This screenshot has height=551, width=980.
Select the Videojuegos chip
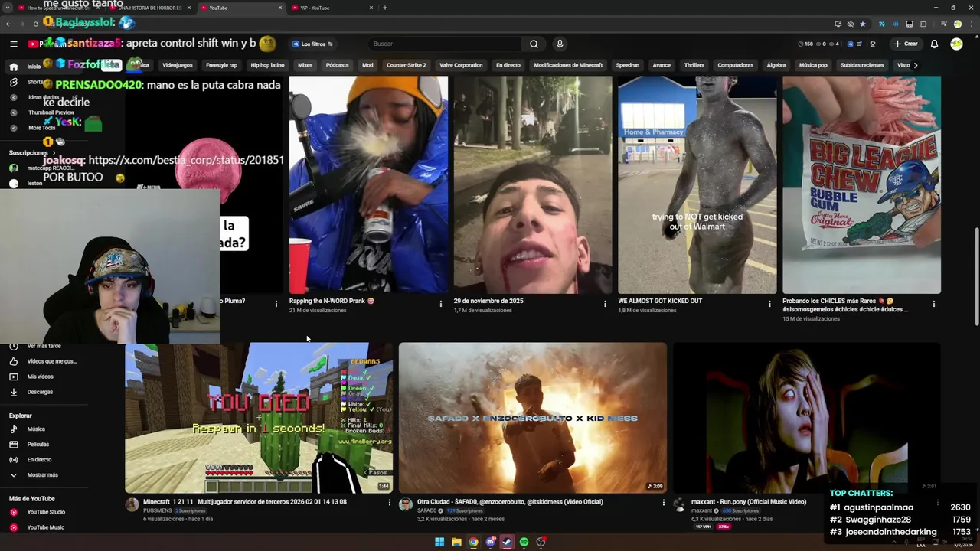(x=178, y=65)
